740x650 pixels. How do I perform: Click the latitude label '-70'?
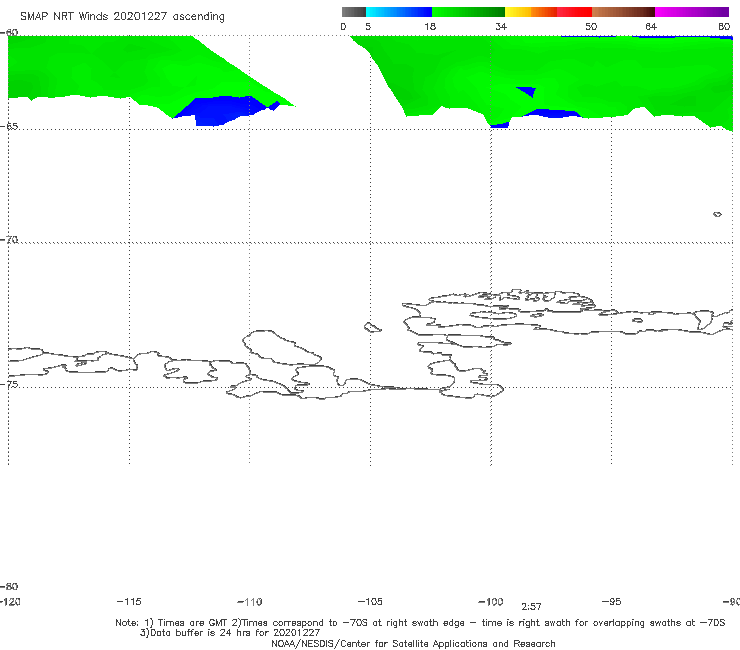coord(9,240)
